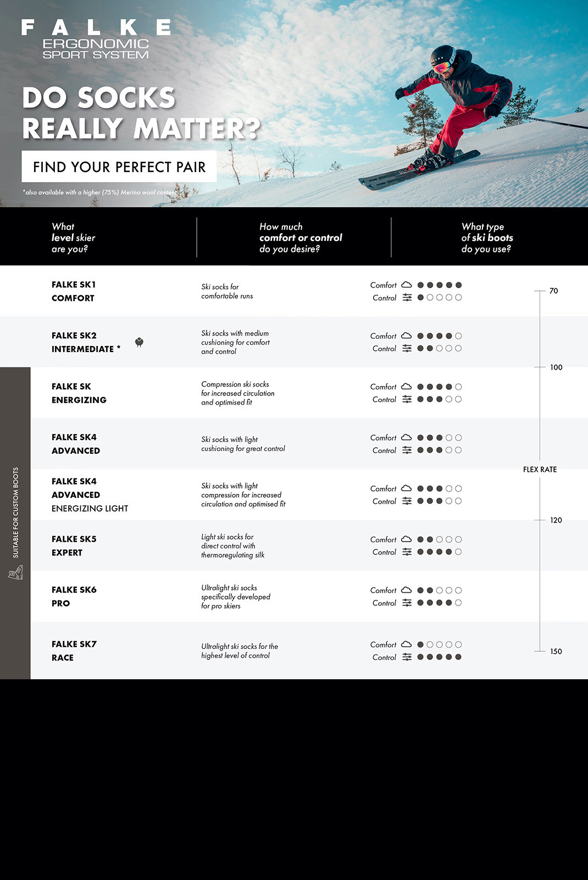Click the Comfort cloud icon in SK Energizing row

(x=407, y=387)
